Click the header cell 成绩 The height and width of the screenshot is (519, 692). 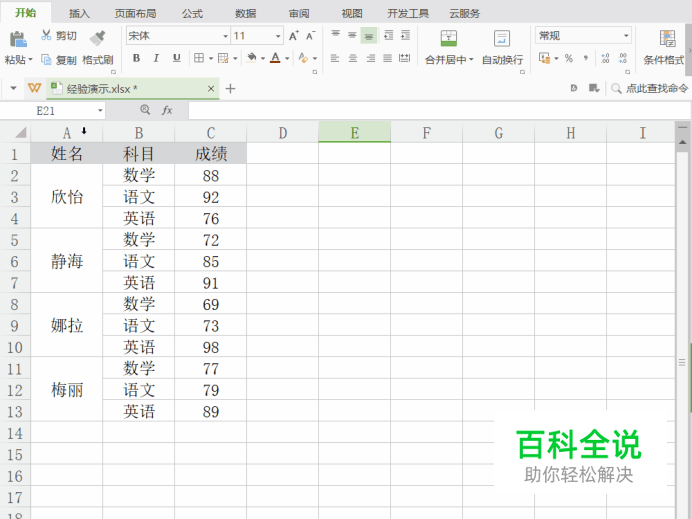pos(211,154)
